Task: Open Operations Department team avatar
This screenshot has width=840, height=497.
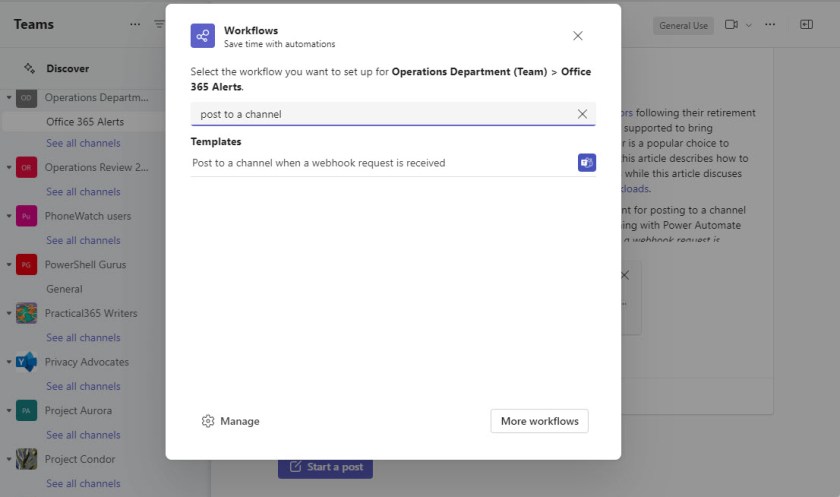Action: coord(26,97)
